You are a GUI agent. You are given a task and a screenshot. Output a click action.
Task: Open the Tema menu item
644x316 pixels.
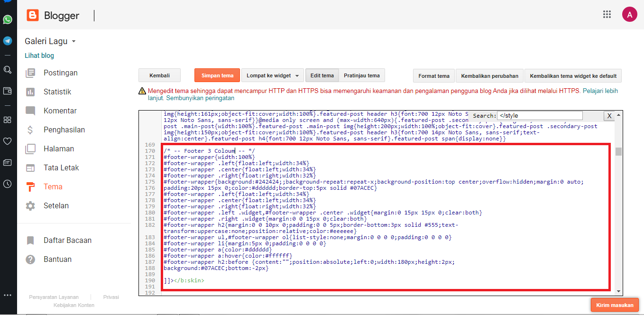point(53,186)
